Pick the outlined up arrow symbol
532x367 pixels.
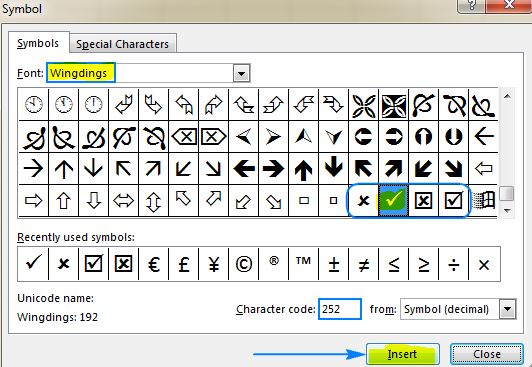[x=63, y=200]
